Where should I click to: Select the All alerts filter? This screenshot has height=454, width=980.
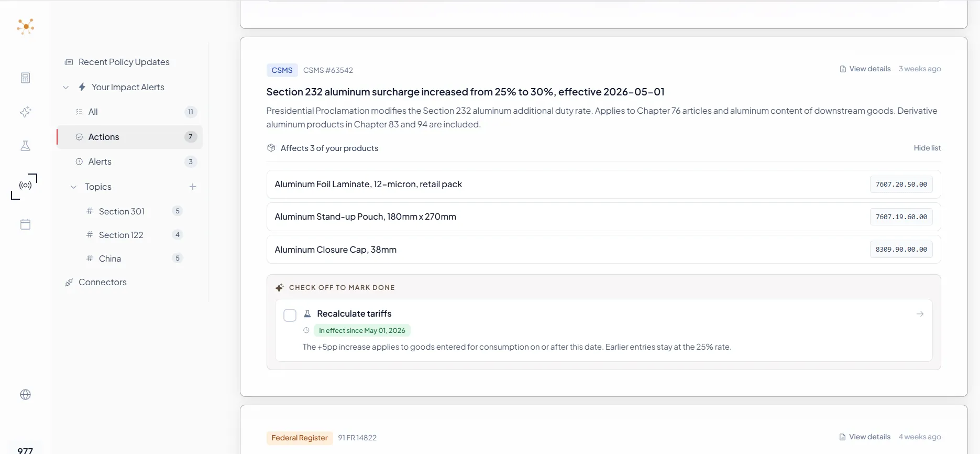click(x=129, y=112)
